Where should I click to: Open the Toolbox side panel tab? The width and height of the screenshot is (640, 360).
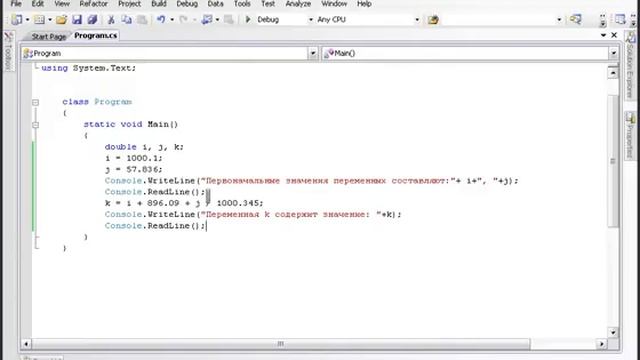click(8, 51)
